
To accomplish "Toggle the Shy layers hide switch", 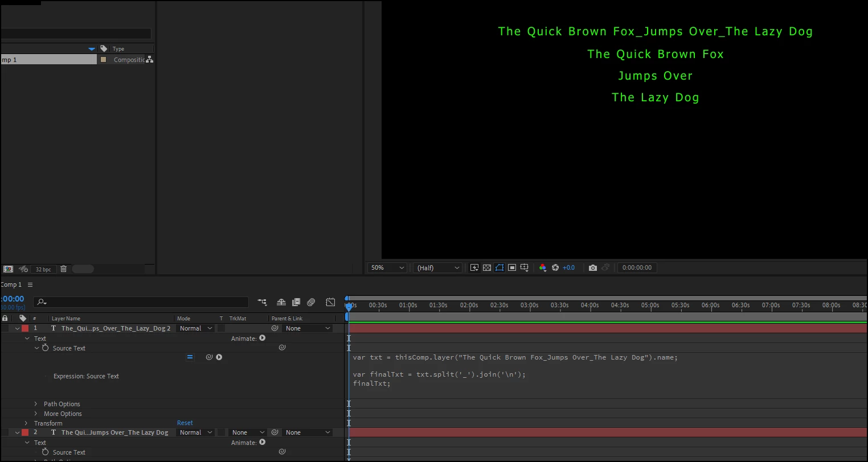I will coord(281,302).
